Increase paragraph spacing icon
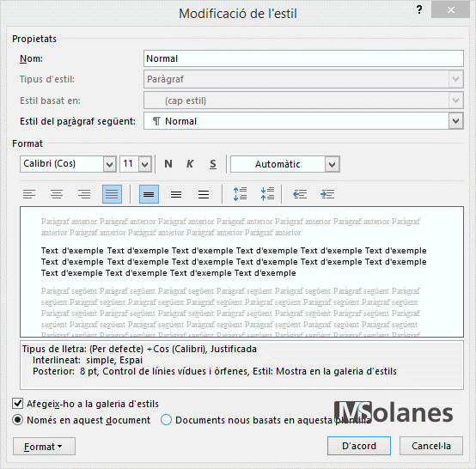Image resolution: width=476 pixels, height=469 pixels. click(x=240, y=194)
